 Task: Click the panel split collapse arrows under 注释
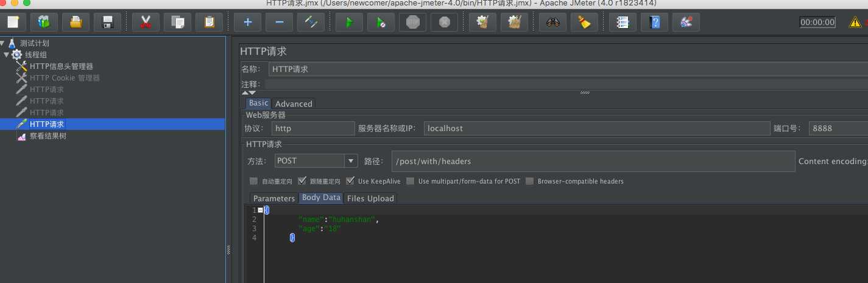tap(249, 93)
